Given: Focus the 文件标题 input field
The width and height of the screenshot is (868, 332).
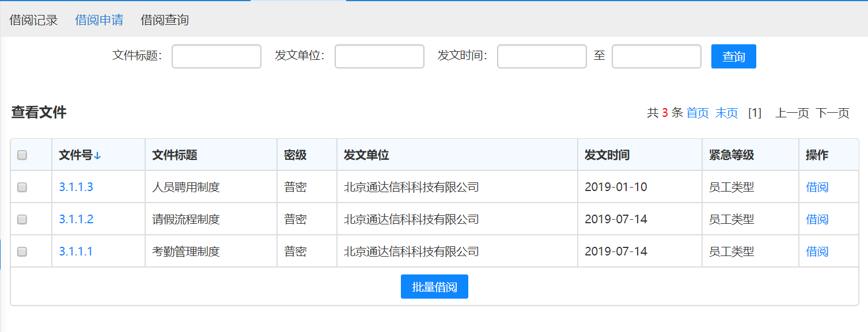Looking at the screenshot, I should pos(217,56).
